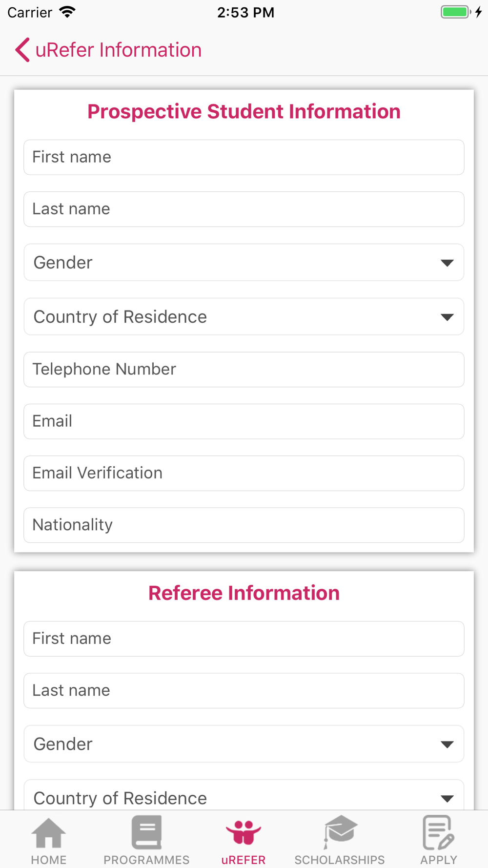Tap the battery status icon
Viewport: 488px width, 868px height.
click(x=455, y=12)
